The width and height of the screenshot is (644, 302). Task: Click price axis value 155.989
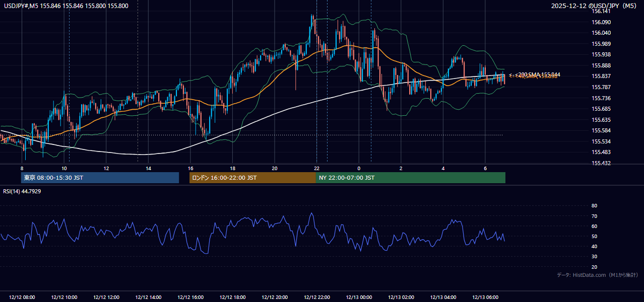tap(602, 44)
